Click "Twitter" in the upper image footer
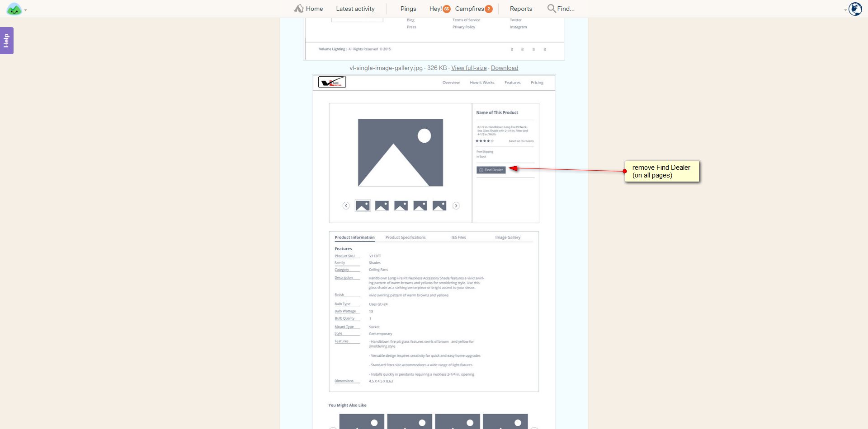Image resolution: width=868 pixels, height=429 pixels. pos(516,20)
